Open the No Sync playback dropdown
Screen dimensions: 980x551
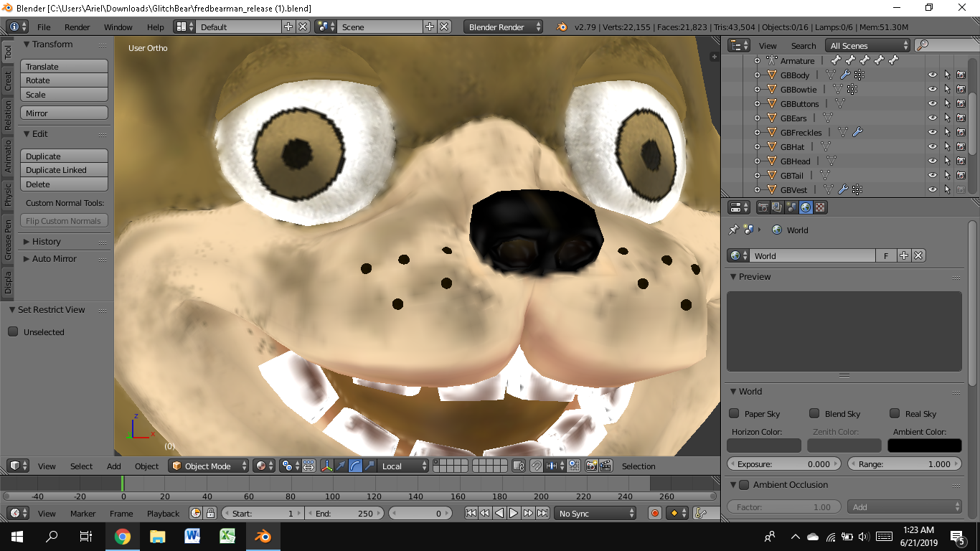(x=595, y=513)
